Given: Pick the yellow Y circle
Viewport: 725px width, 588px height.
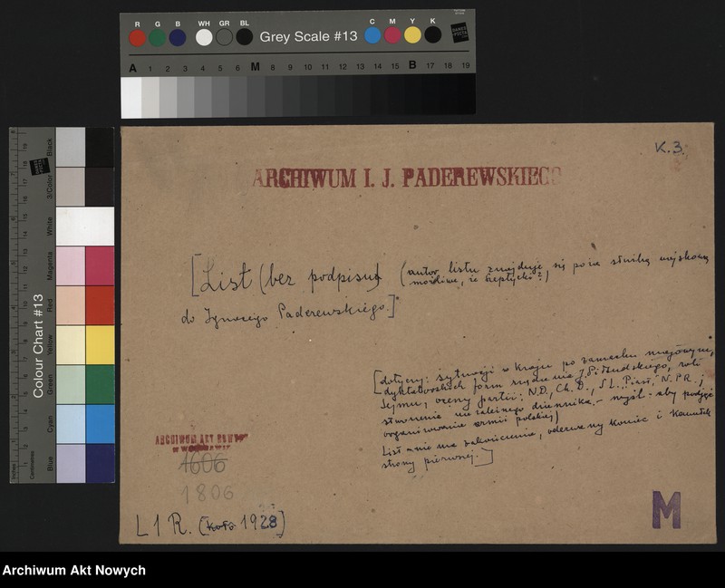Looking at the screenshot, I should pos(413,35).
